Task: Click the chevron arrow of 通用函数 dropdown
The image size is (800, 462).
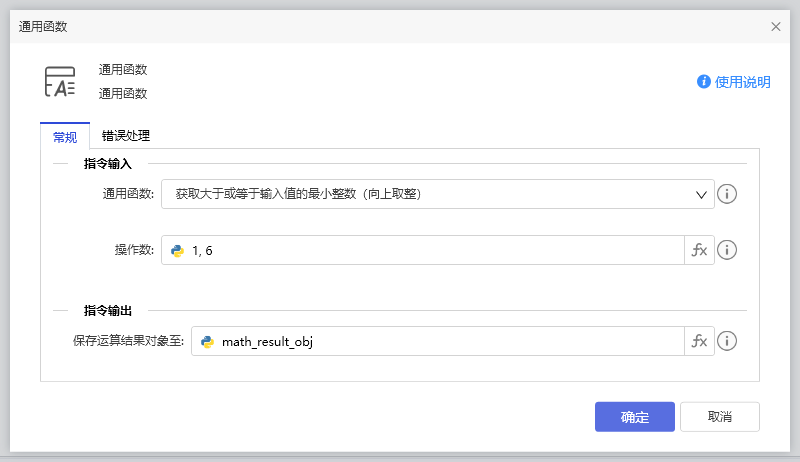Action: coord(702,194)
